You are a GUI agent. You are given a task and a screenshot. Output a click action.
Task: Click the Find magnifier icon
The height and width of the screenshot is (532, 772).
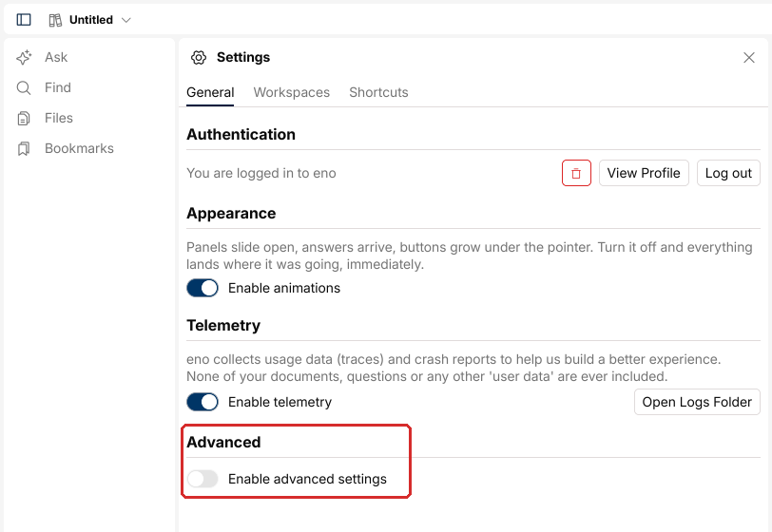[x=24, y=88]
